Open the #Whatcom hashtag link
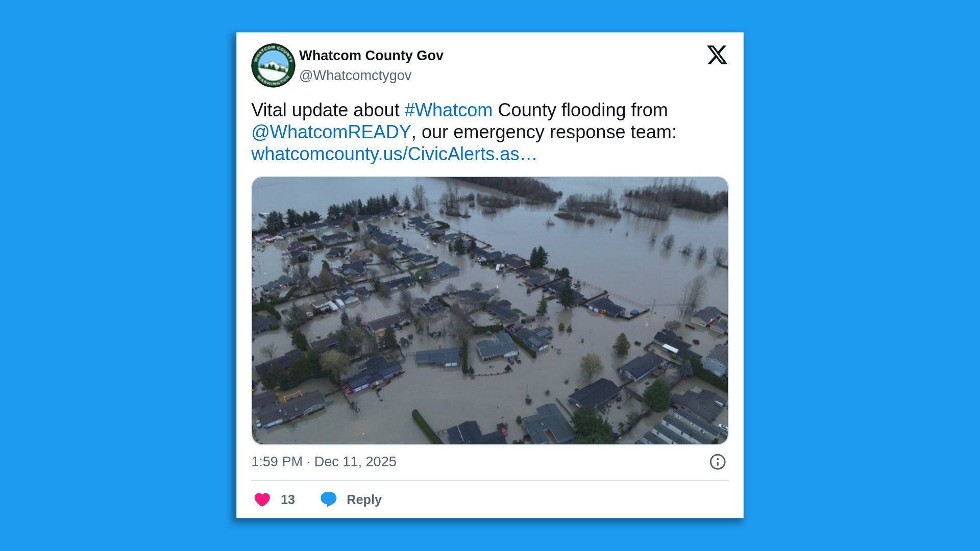Screen dimensions: 980x551 pyautogui.click(x=448, y=110)
